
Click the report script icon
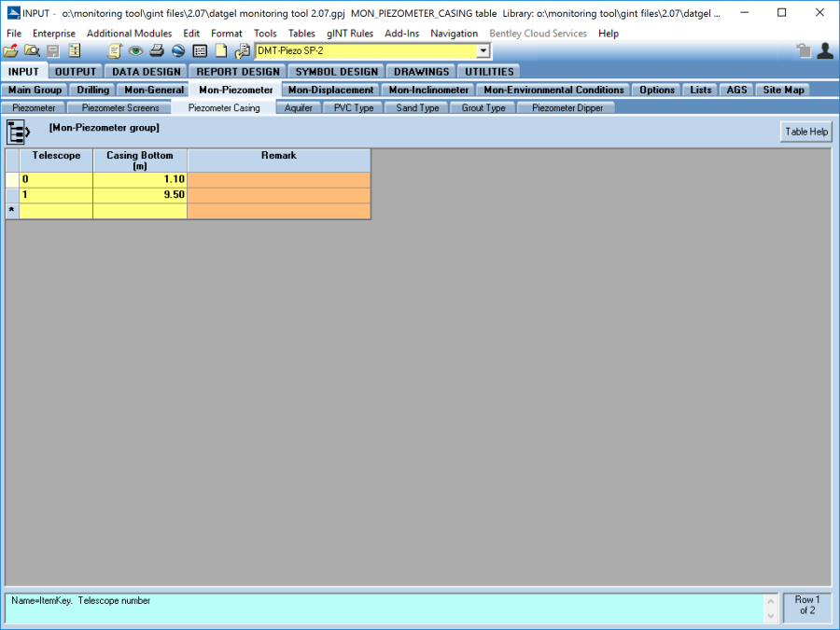[x=115, y=51]
